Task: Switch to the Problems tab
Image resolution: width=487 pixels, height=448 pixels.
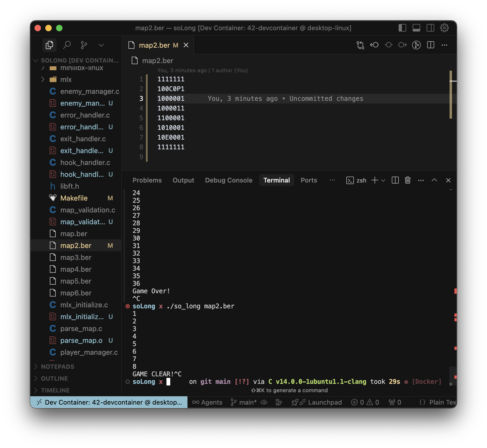Action: 147,180
